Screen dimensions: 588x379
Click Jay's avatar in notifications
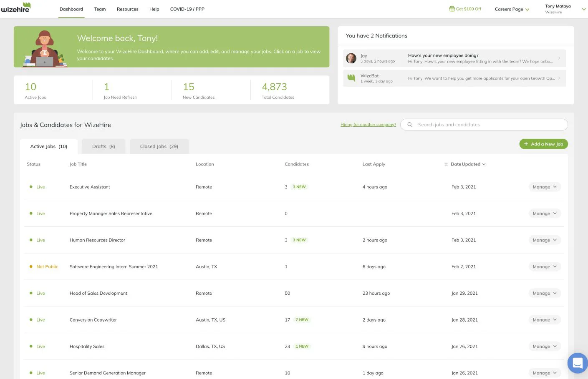coord(351,58)
